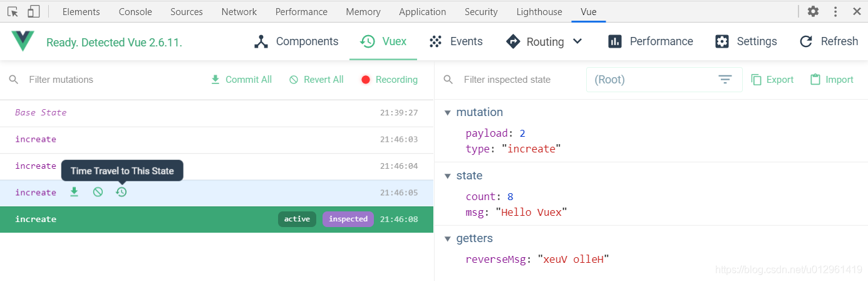Select the Base State entry
The height and width of the screenshot is (281, 868).
point(217,113)
